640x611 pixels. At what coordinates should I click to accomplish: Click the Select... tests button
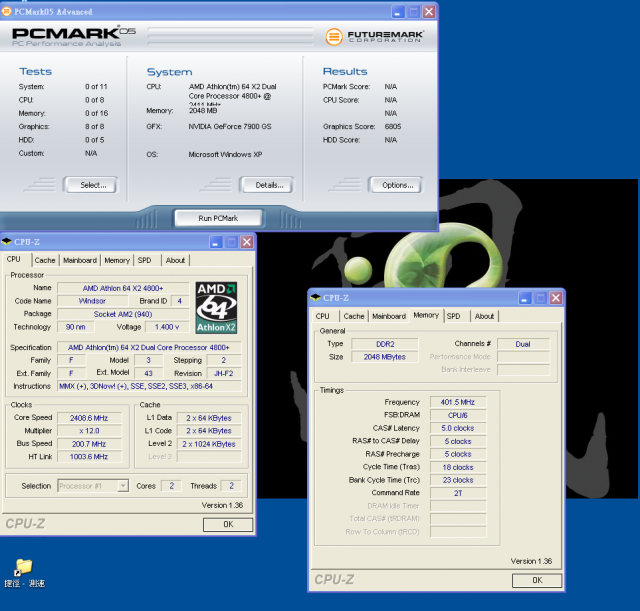pyautogui.click(x=91, y=185)
